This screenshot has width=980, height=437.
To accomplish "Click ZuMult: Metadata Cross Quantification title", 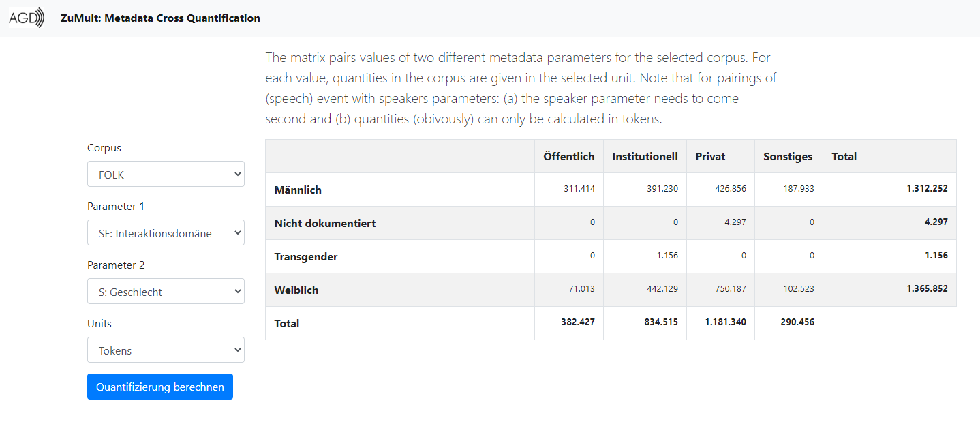I will 160,18.
